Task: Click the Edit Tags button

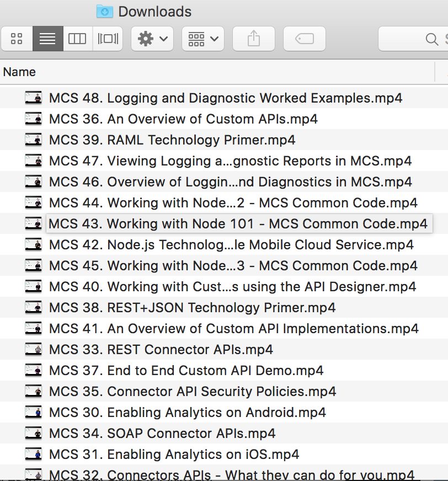Action: point(305,39)
